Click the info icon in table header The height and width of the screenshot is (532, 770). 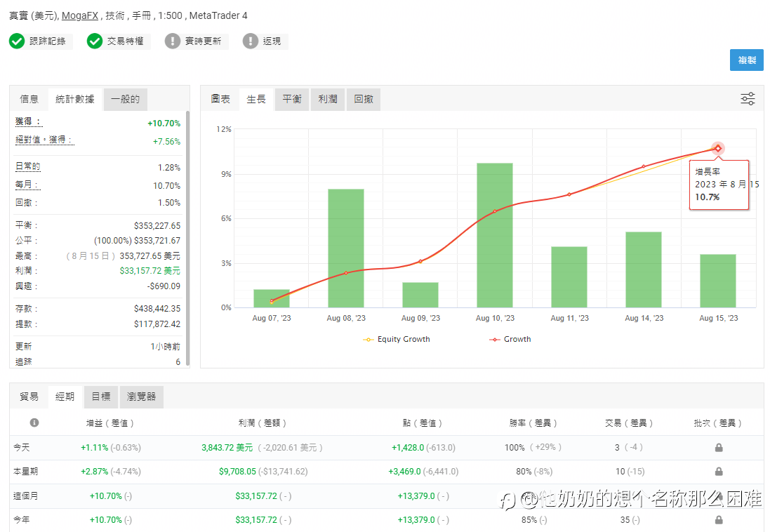tap(34, 423)
